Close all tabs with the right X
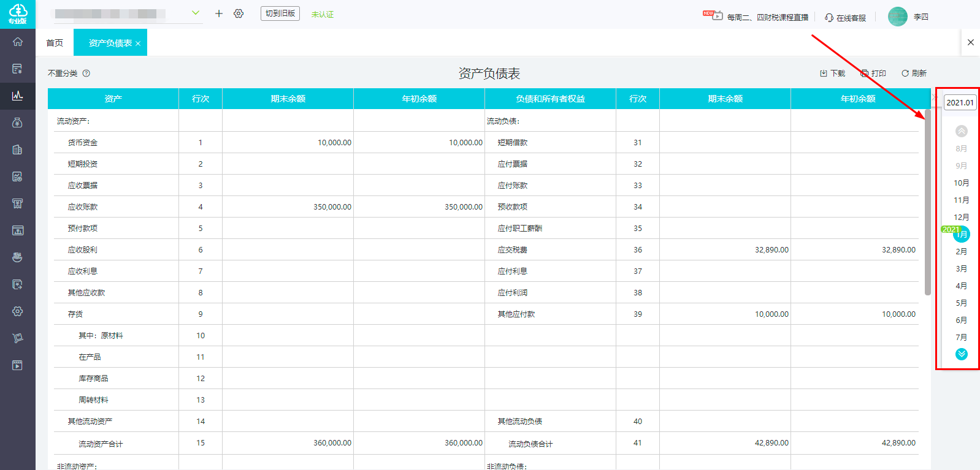The image size is (980, 470). 970,42
